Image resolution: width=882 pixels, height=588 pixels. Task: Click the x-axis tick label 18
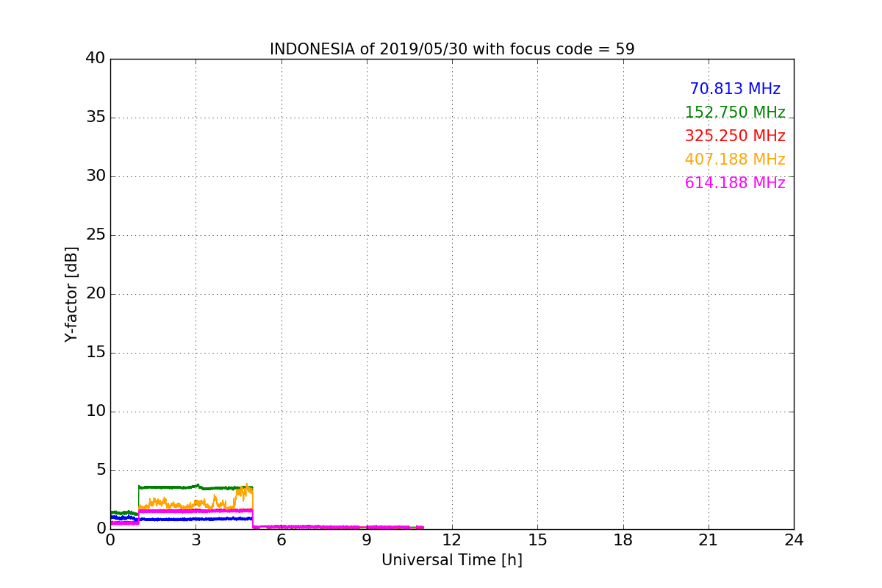(623, 540)
